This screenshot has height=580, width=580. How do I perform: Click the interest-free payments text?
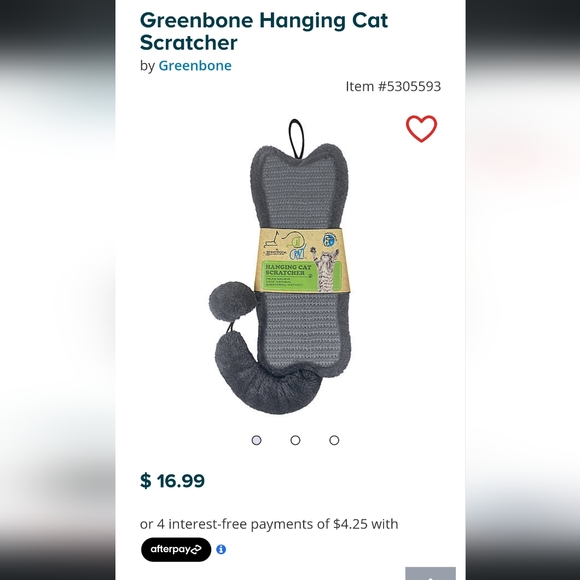[x=269, y=524]
